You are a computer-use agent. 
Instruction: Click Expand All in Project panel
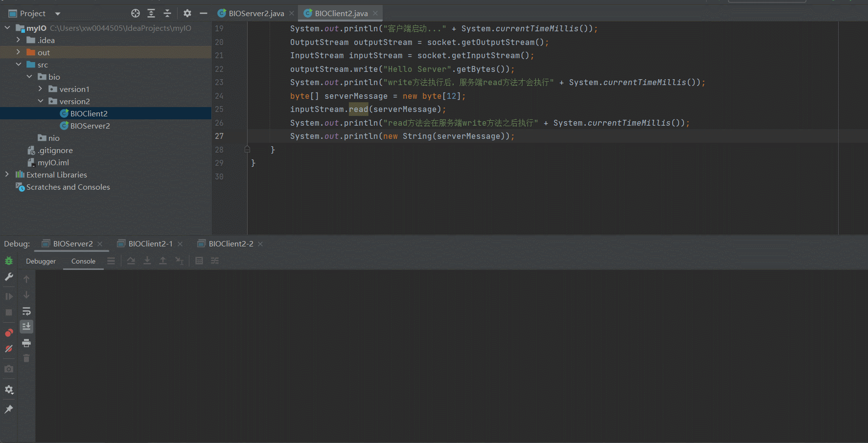point(151,13)
